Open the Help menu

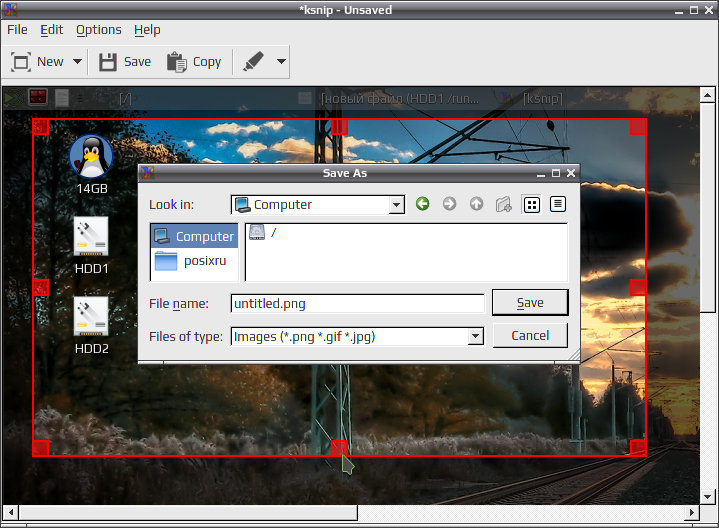pyautogui.click(x=147, y=30)
